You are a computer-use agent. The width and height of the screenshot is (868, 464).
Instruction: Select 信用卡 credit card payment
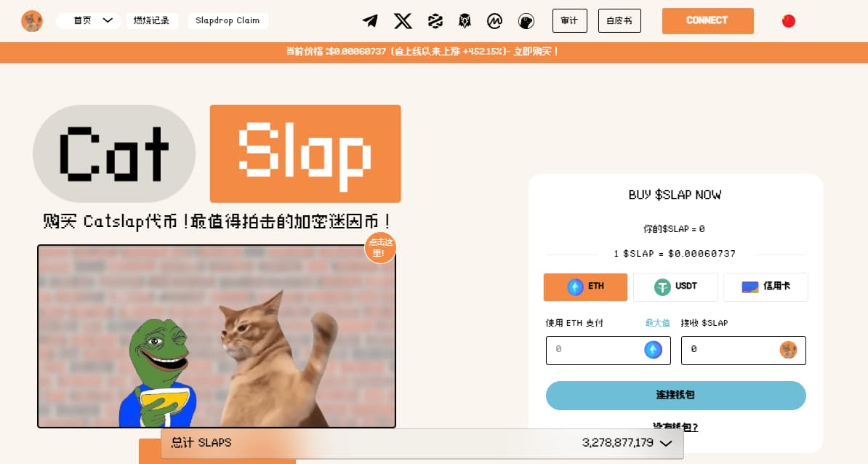[x=765, y=287]
